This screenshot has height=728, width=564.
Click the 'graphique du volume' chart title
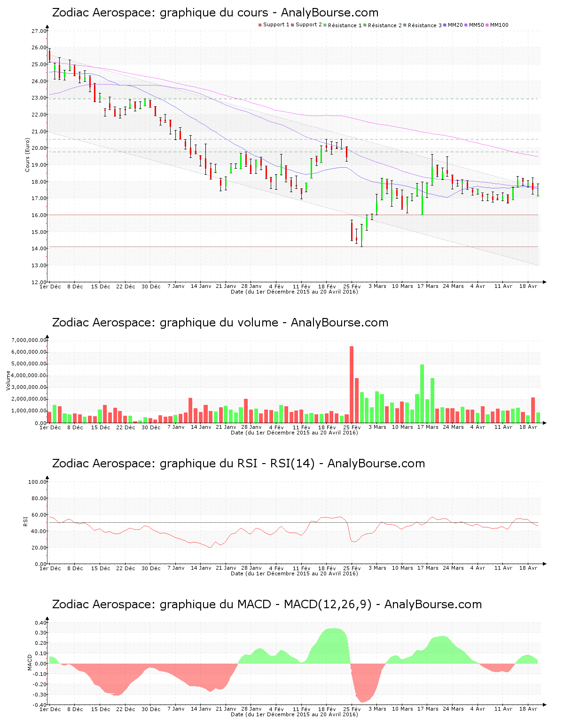coord(220,323)
